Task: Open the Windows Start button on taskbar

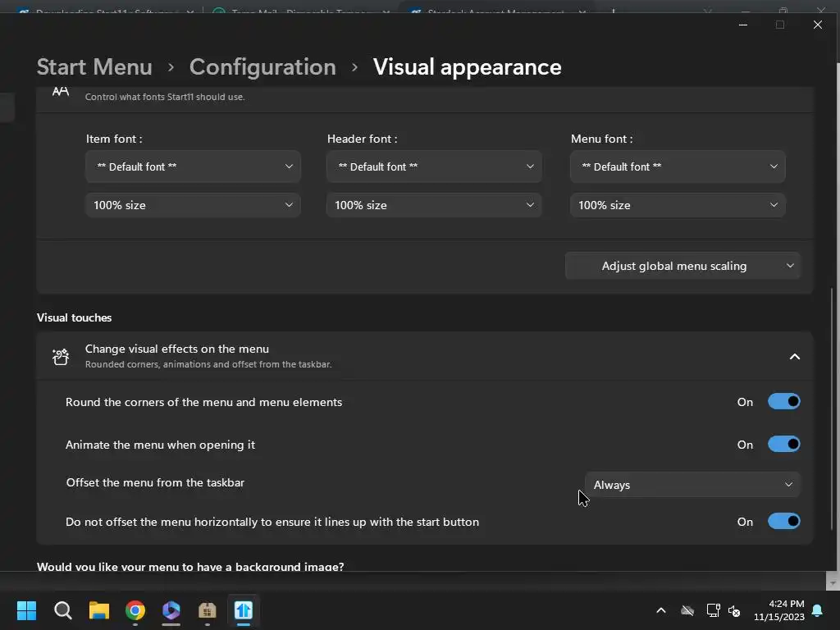Action: (x=26, y=610)
